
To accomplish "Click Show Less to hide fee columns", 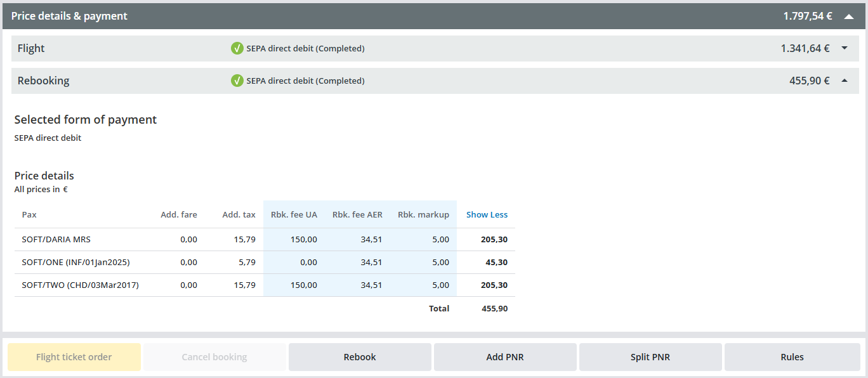I will 487,214.
